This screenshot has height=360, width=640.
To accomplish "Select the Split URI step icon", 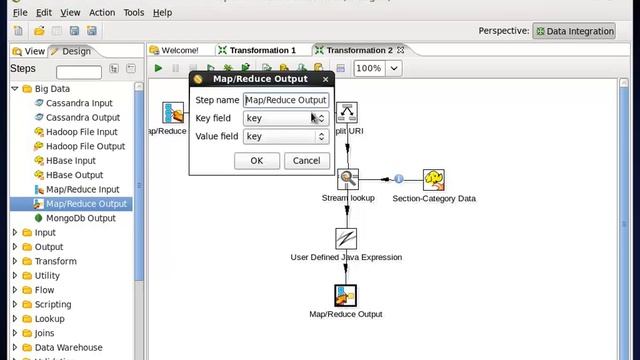I will (347, 112).
